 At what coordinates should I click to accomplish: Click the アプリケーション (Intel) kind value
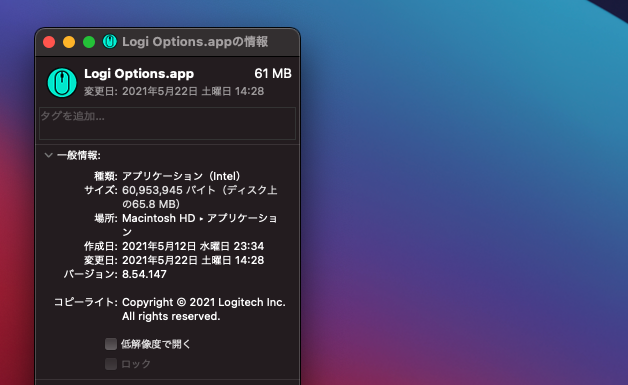click(183, 176)
